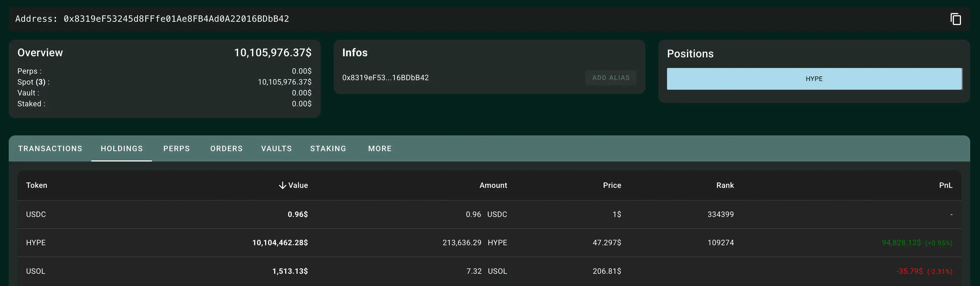The image size is (980, 286).
Task: Click the USOL value 1,513.13$
Action: coord(290,271)
